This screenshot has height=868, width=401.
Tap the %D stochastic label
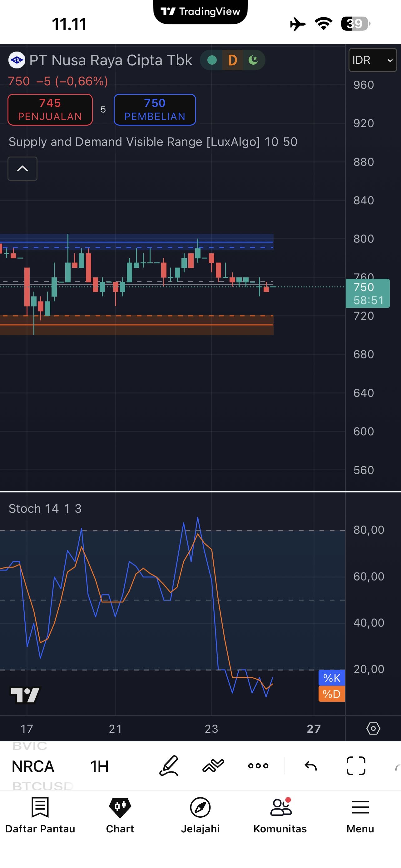[x=332, y=694]
